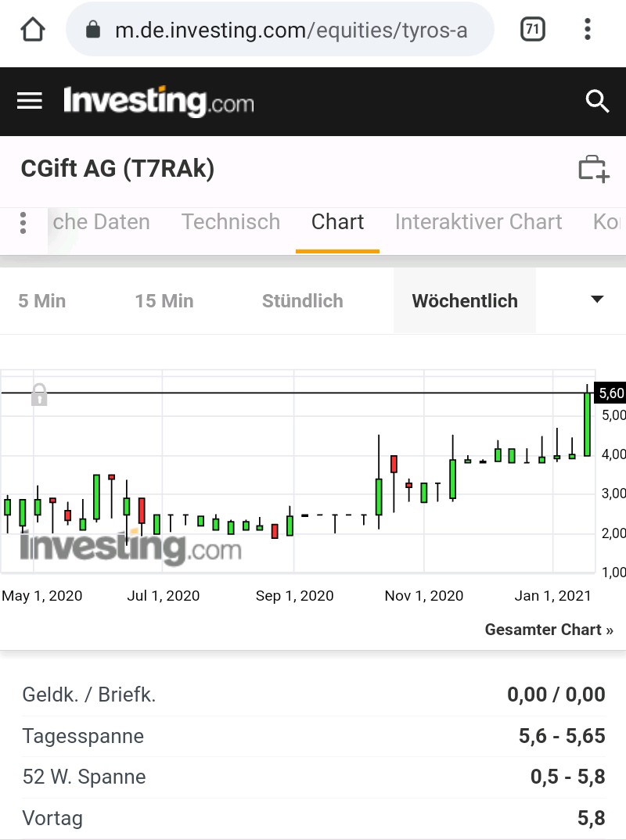The width and height of the screenshot is (626, 840).
Task: Tap the 5,60 current price label
Action: (610, 393)
